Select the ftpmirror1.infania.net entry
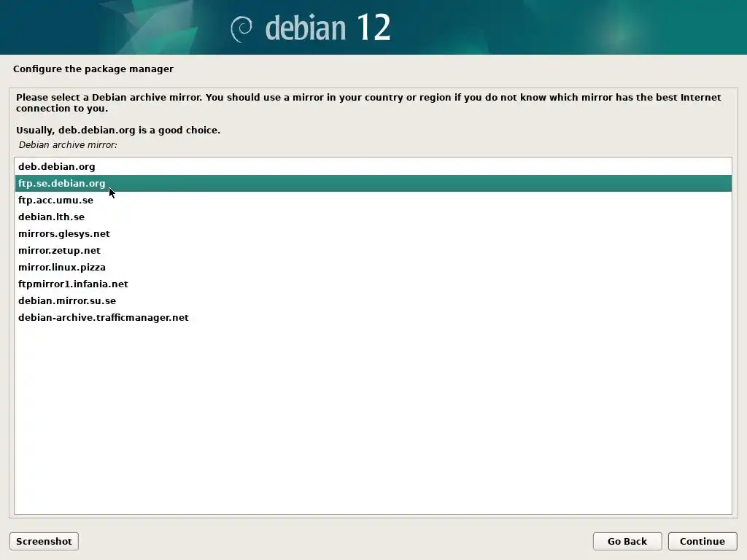The image size is (747, 560). [x=373, y=284]
